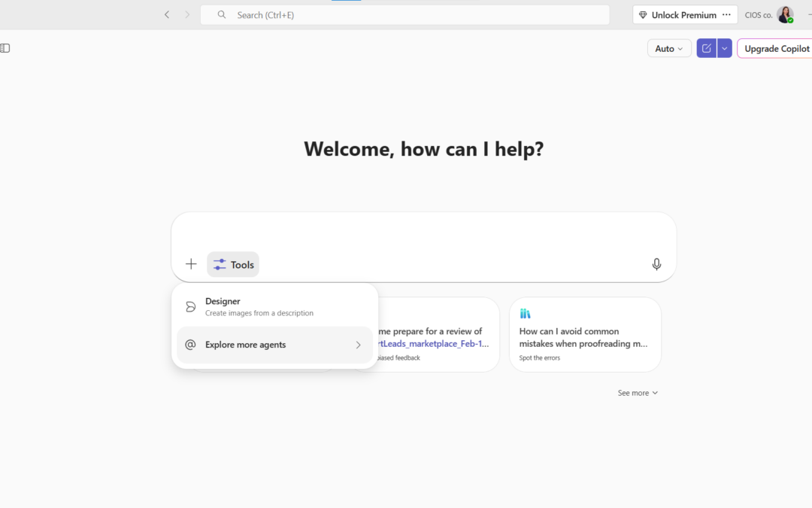Image resolution: width=812 pixels, height=508 pixels.
Task: Expand See more suggestions
Action: click(x=638, y=393)
